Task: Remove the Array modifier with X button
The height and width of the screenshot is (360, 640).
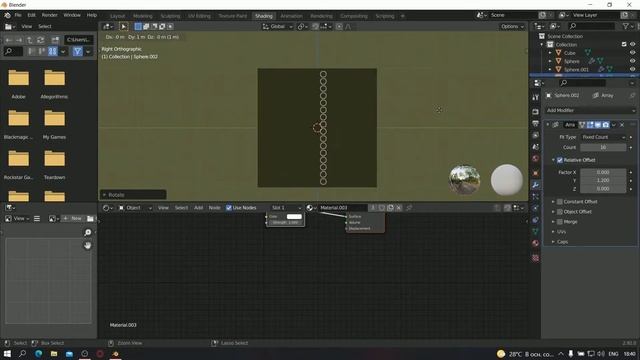Action: pos(622,125)
